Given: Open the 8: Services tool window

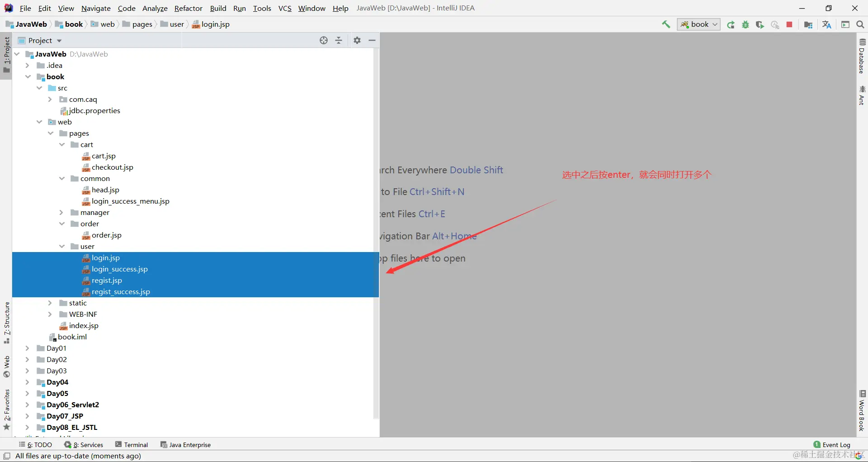Looking at the screenshot, I should [x=84, y=445].
